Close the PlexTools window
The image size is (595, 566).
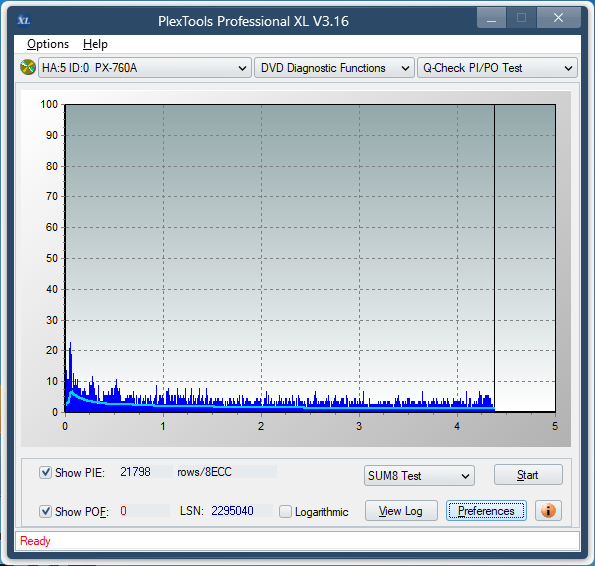pyautogui.click(x=558, y=18)
